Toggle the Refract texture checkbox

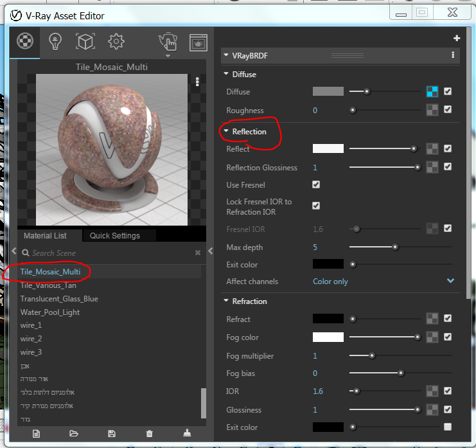(448, 318)
